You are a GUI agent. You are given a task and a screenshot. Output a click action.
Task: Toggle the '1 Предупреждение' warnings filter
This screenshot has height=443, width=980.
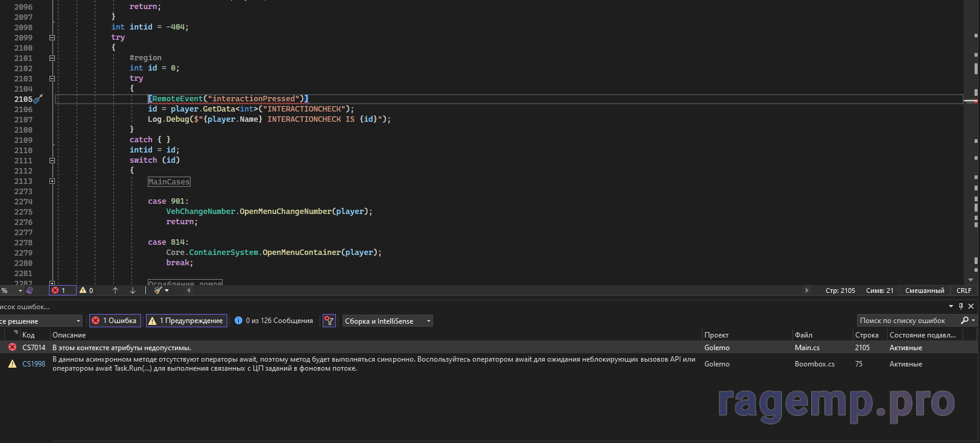(186, 321)
